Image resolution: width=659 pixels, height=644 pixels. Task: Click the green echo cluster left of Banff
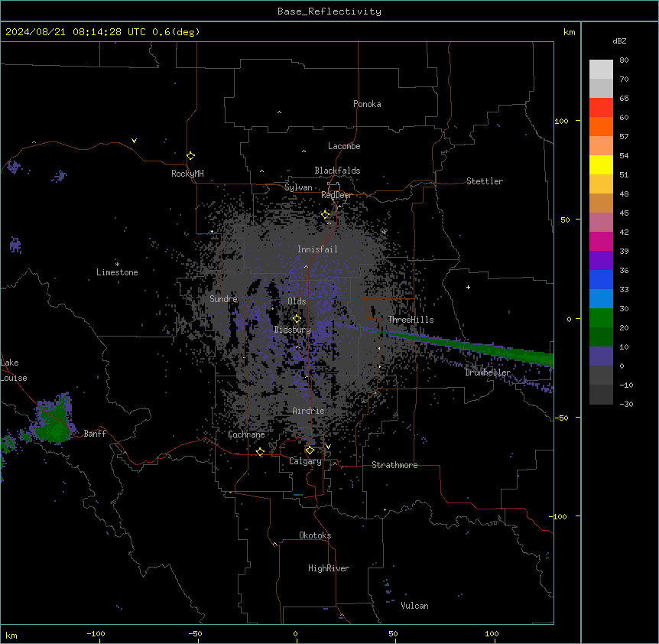(54, 421)
